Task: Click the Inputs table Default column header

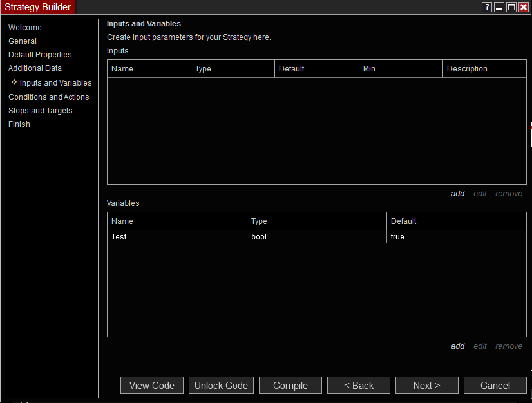Action: [316, 69]
